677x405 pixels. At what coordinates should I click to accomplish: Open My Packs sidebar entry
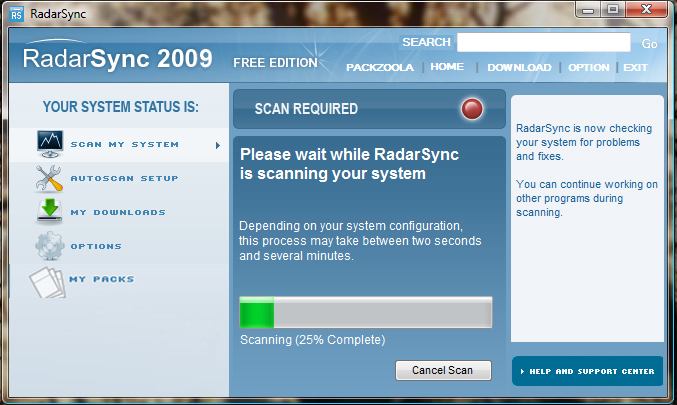[x=119, y=280]
